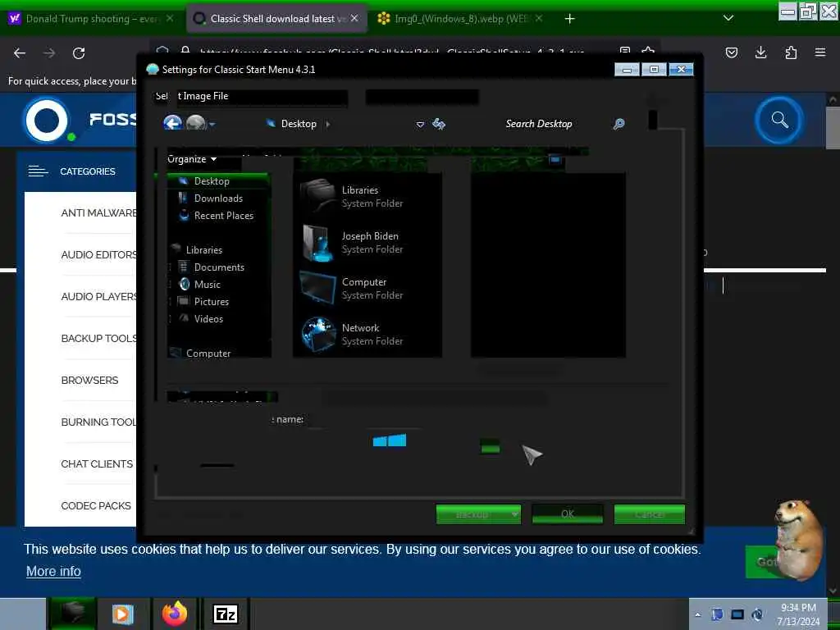
Task: Click the Libraries system folder icon
Action: click(318, 196)
